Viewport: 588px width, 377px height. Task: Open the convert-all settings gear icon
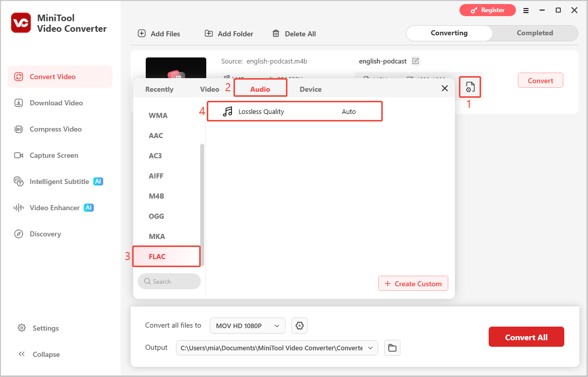(300, 326)
